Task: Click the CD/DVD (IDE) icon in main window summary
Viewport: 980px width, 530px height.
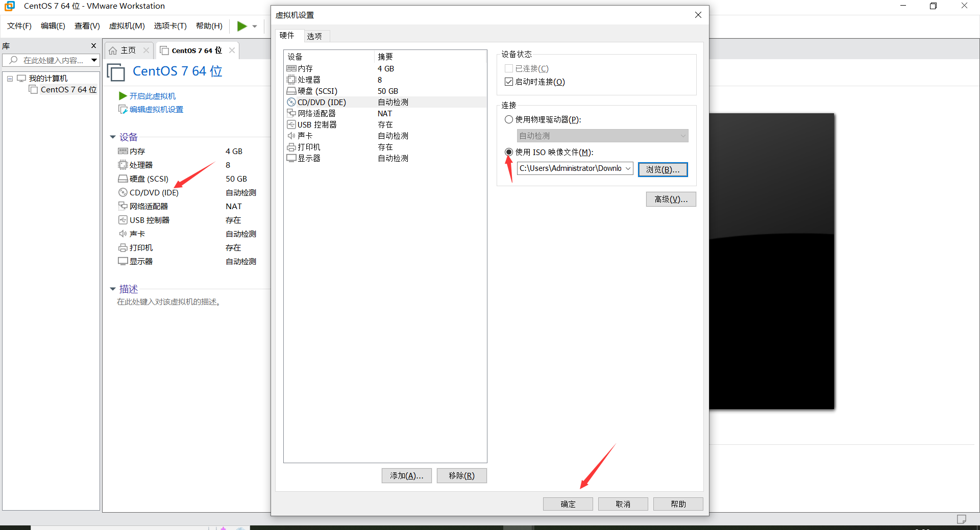Action: (123, 192)
